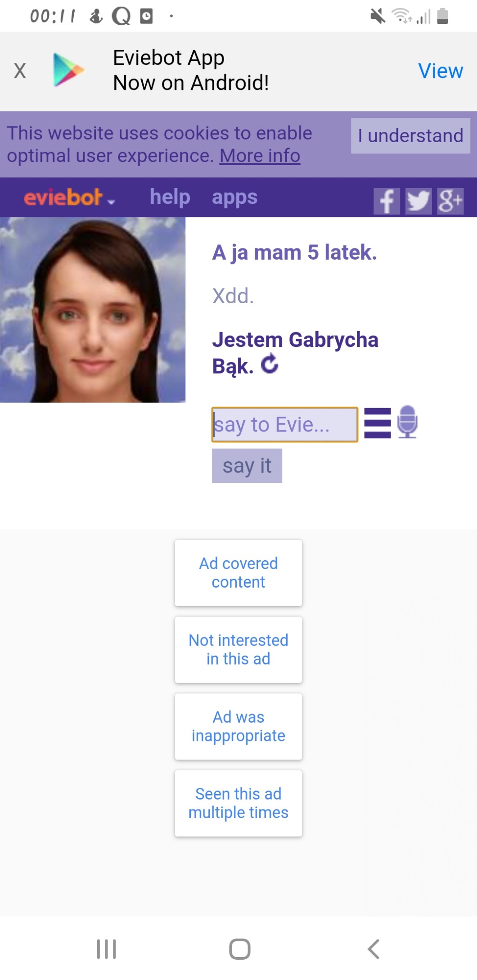Image resolution: width=477 pixels, height=980 pixels.
Task: Open the help menu
Action: (170, 197)
